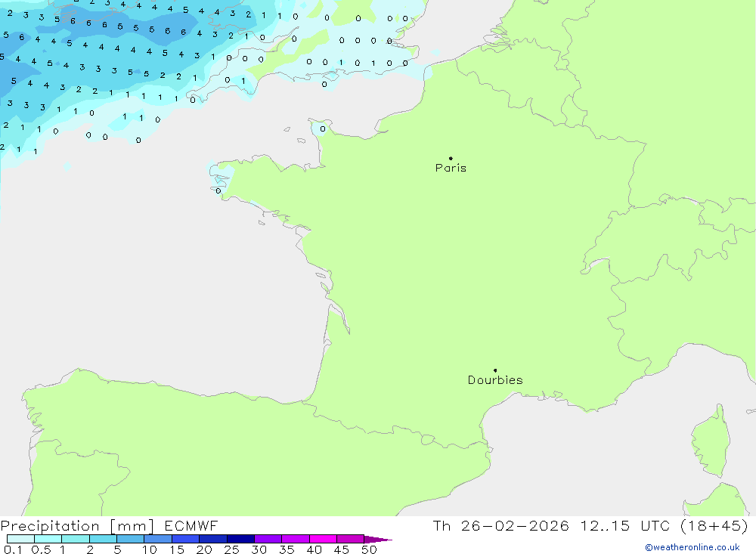This screenshot has height=554, width=756.
Task: Click the legend label '50'
Action: [369, 549]
